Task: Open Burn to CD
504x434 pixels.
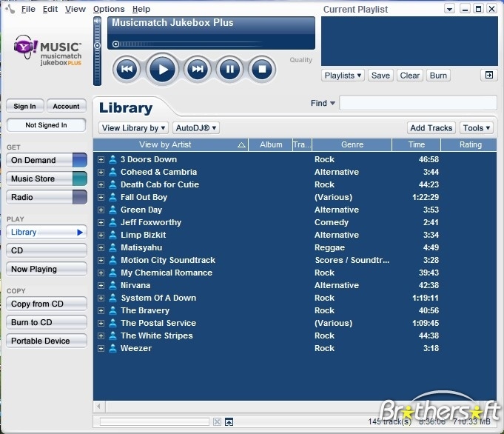Action: [x=47, y=322]
